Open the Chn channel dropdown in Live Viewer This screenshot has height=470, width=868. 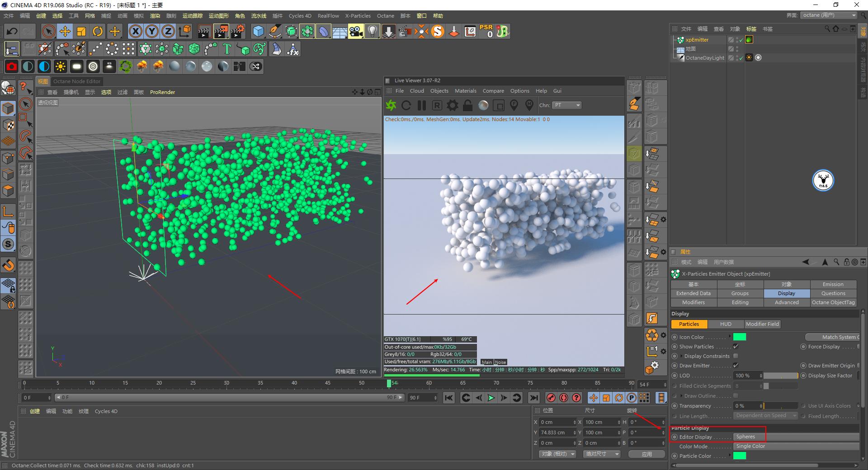(566, 105)
